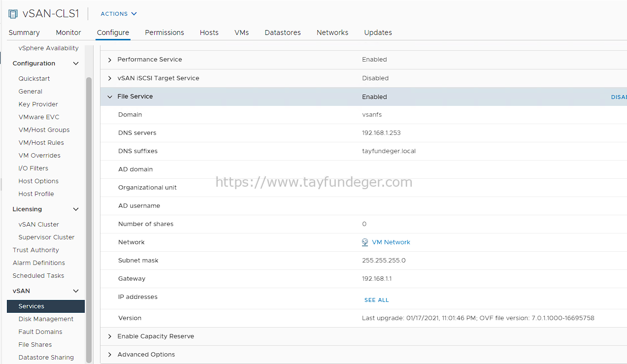Expand the vSAN iSCSI Target Service row
627x364 pixels.
(x=109, y=78)
